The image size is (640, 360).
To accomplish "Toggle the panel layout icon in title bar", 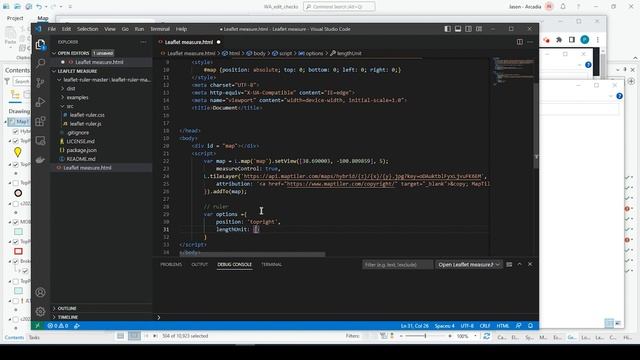I will [x=458, y=29].
